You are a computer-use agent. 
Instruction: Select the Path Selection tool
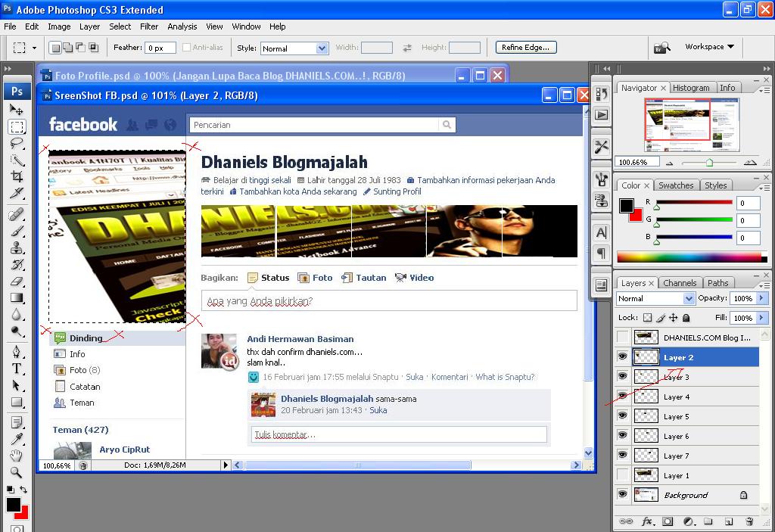[x=17, y=386]
